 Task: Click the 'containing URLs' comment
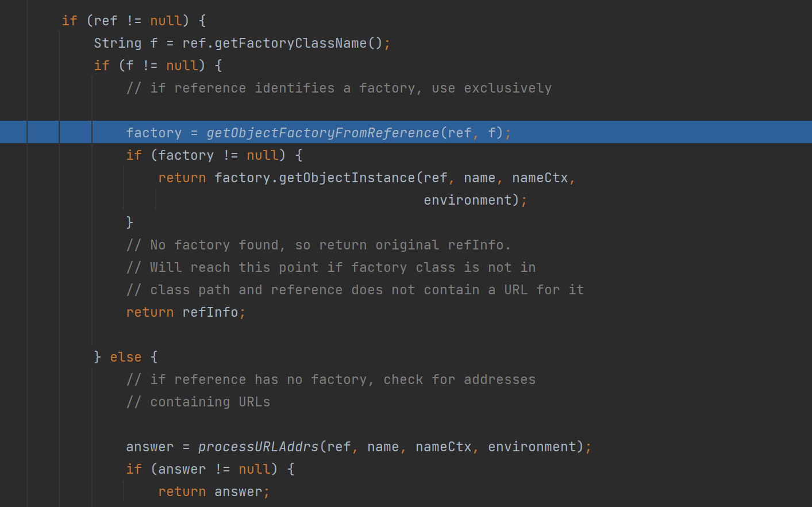198,402
